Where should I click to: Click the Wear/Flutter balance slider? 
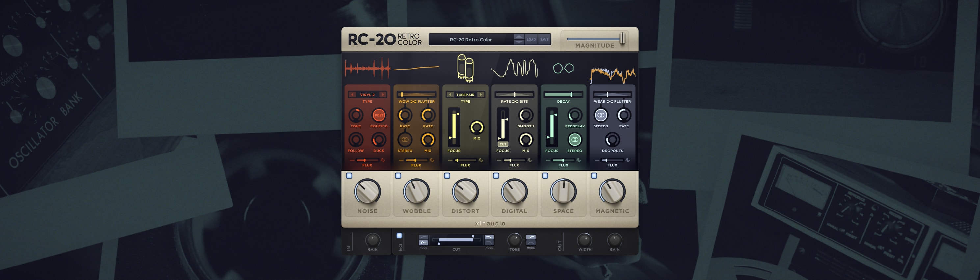[x=613, y=94]
